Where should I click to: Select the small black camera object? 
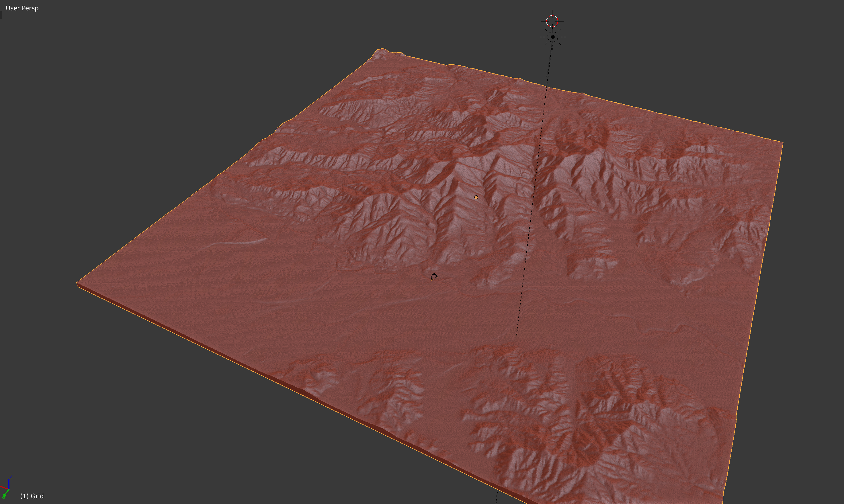[434, 277]
